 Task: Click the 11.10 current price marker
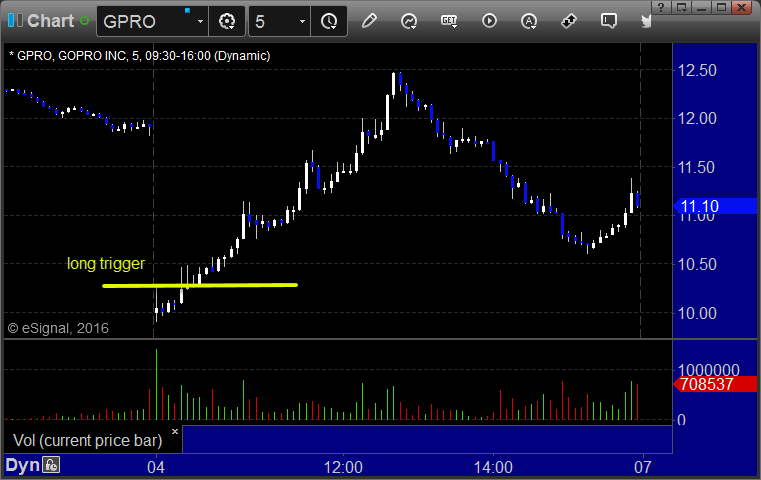click(715, 206)
